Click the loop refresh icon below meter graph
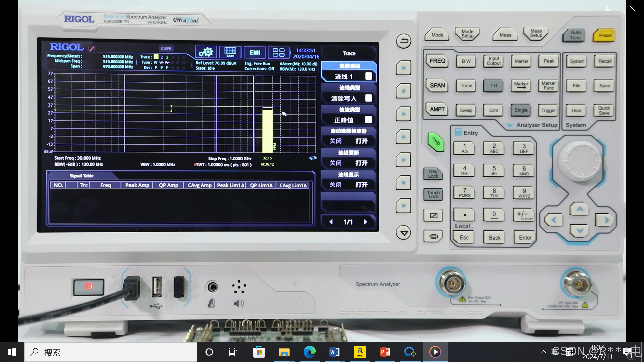Screen dimensions: 644x362 313,158
